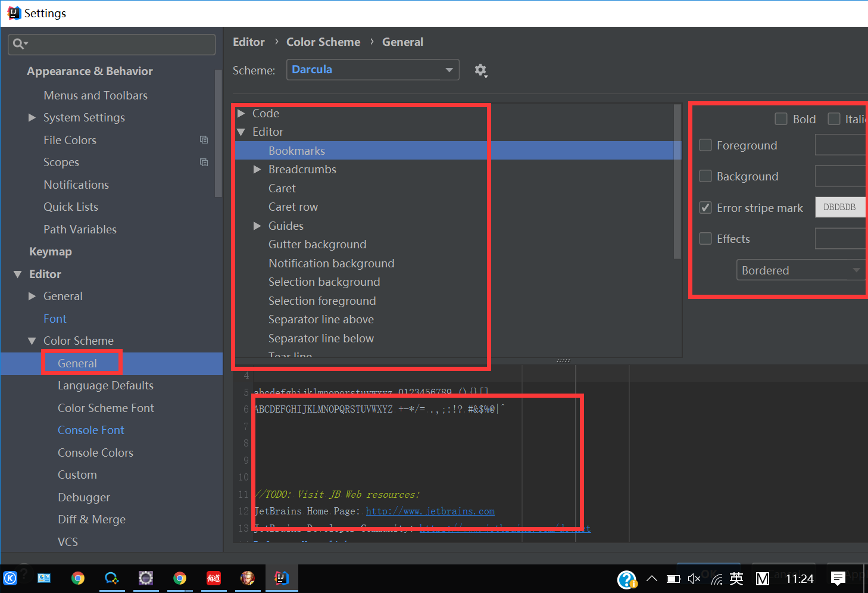Expand System Settings in sidebar
The image size is (868, 593).
tap(32, 117)
